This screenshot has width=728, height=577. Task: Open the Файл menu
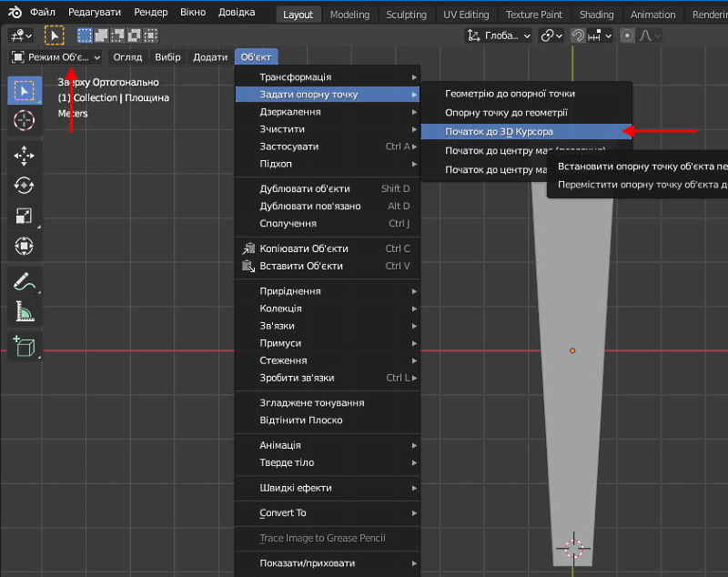42,12
